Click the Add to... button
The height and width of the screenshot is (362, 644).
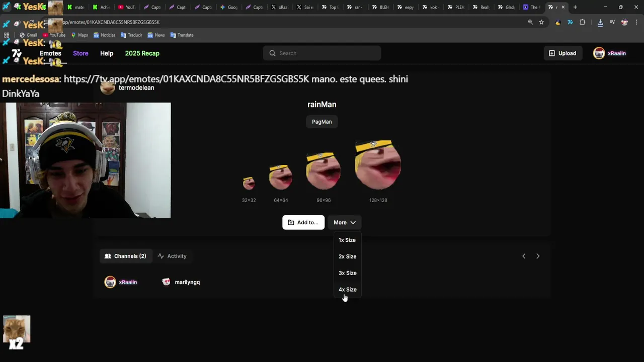click(x=303, y=222)
